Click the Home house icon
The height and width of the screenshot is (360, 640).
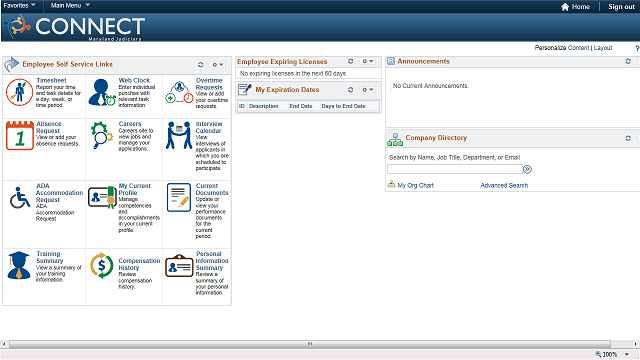coord(565,7)
